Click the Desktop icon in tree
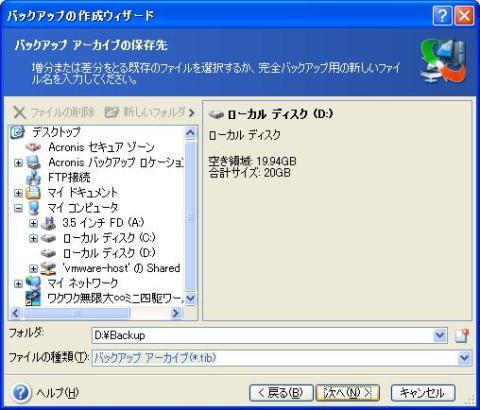The width and height of the screenshot is (480, 410). pyautogui.click(x=17, y=132)
